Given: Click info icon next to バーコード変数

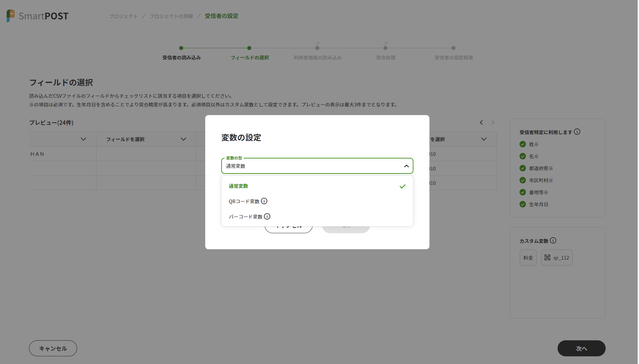Looking at the screenshot, I should (267, 217).
